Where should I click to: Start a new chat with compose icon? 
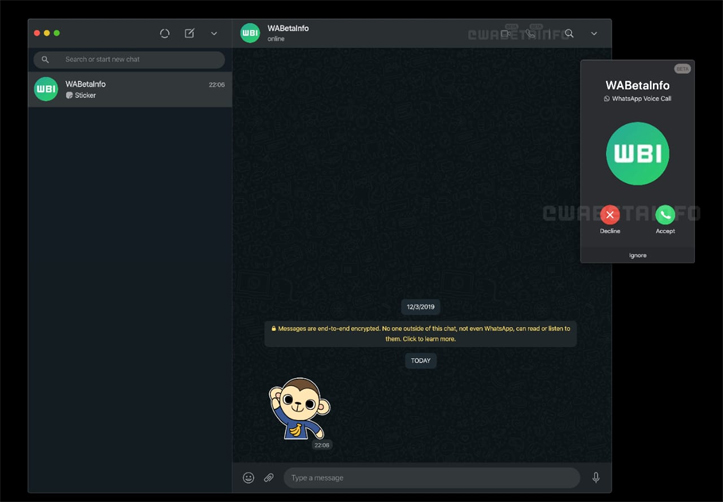tap(190, 33)
